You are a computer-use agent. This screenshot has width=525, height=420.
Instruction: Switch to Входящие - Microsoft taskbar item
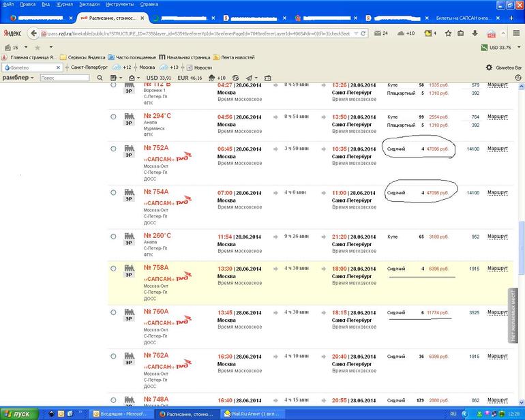[x=121, y=414]
